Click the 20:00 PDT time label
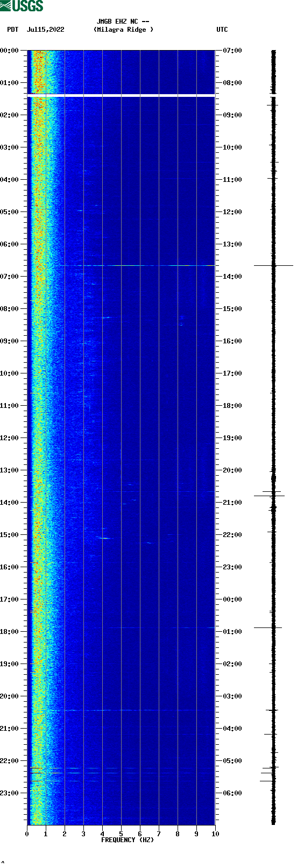297x868 pixels. pos(10,696)
